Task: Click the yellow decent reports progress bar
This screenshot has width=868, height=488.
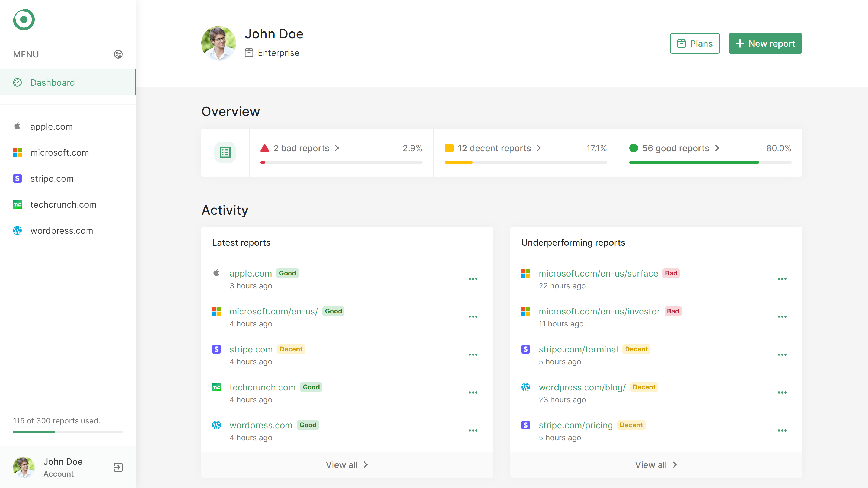Action: (526, 162)
